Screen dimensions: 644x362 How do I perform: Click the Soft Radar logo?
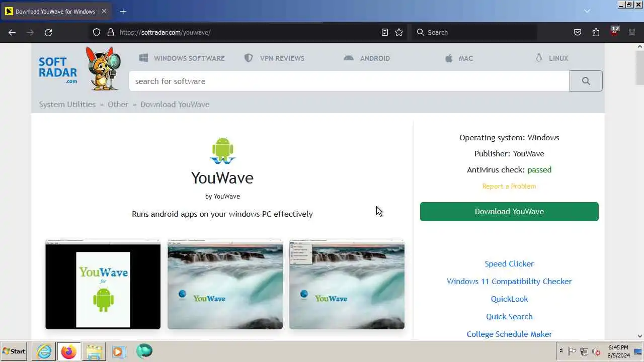[58, 70]
